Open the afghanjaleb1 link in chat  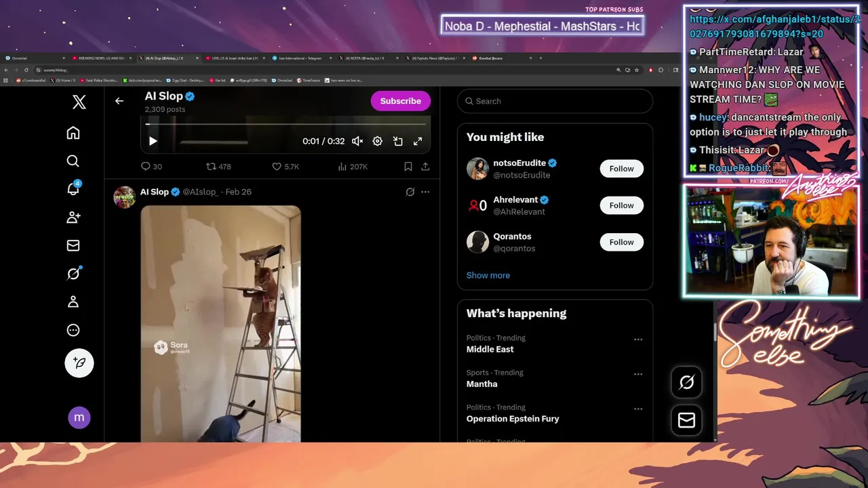(x=774, y=26)
